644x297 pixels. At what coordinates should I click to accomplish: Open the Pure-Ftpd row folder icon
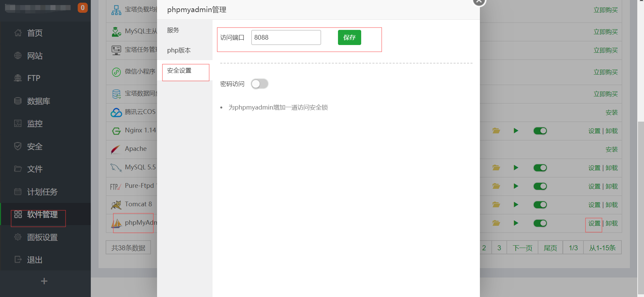click(x=496, y=186)
